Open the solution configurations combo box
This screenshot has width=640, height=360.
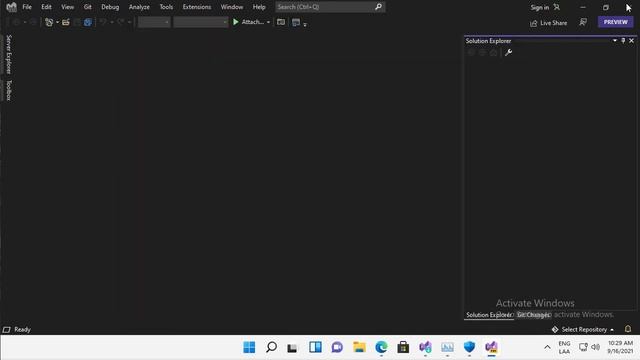click(x=154, y=22)
